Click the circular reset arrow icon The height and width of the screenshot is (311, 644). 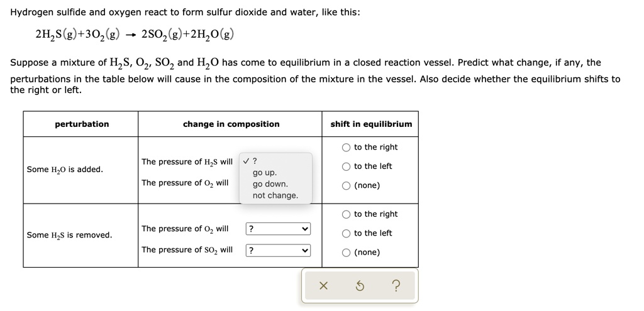tap(359, 286)
